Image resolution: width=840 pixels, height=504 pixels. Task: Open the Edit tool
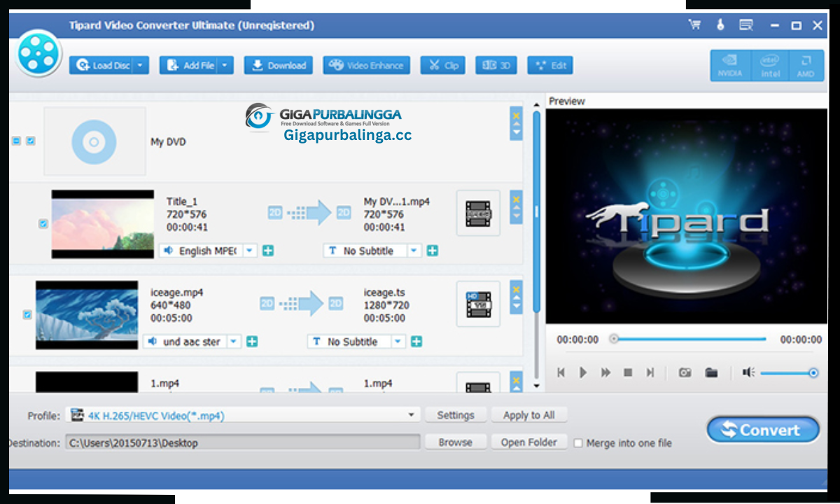[x=550, y=65]
